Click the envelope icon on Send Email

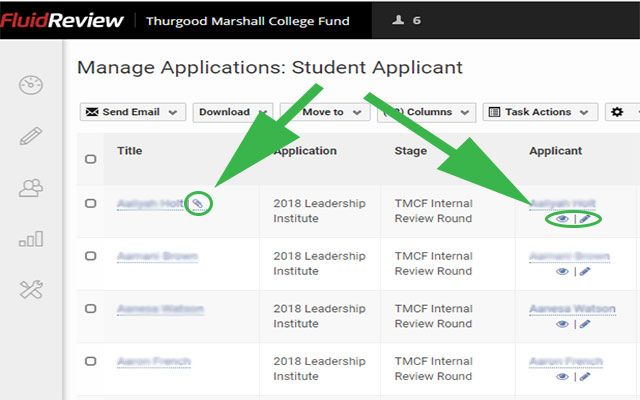92,112
